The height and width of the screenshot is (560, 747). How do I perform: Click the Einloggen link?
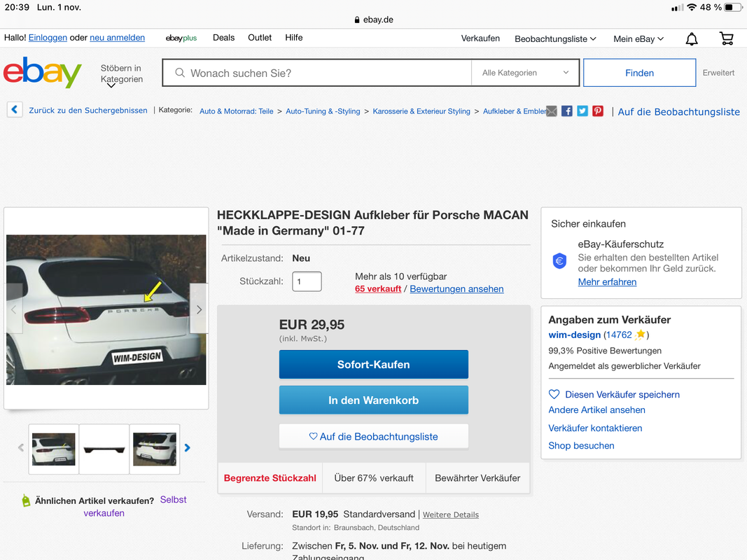click(x=48, y=38)
